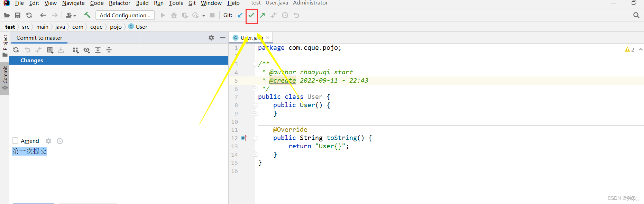Click Git Update Project blue arrow
Screen dimensions: 644x204
240,15
